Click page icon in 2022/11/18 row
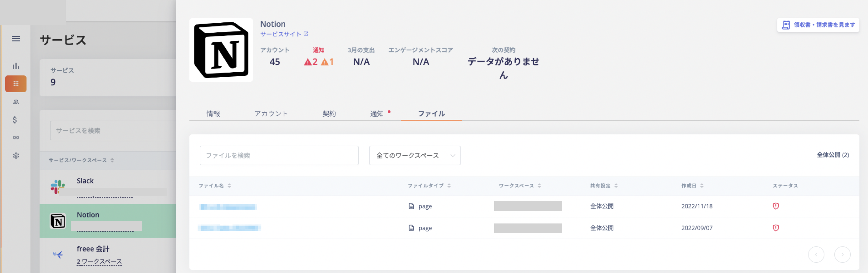This screenshot has height=273, width=868. [411, 206]
